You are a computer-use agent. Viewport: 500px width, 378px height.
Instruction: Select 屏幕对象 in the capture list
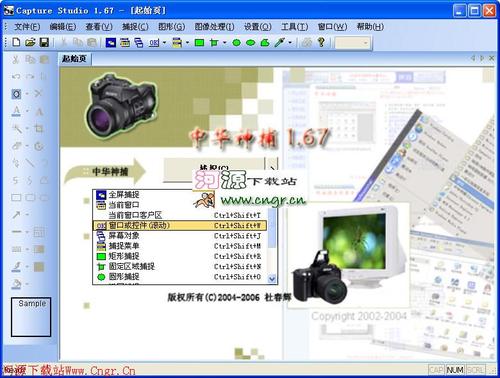pyautogui.click(x=180, y=236)
